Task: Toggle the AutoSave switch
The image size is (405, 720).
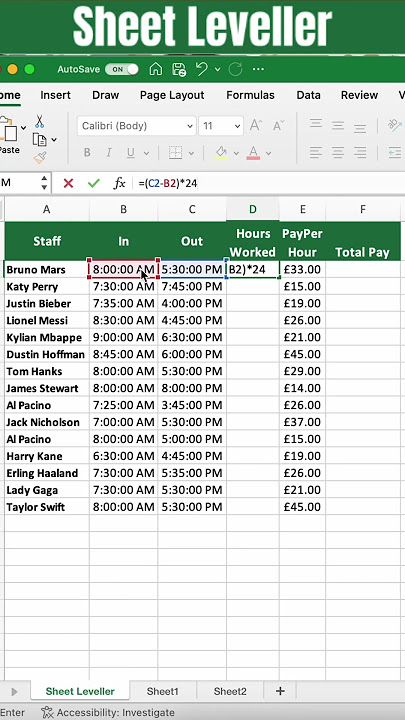Action: tap(122, 69)
